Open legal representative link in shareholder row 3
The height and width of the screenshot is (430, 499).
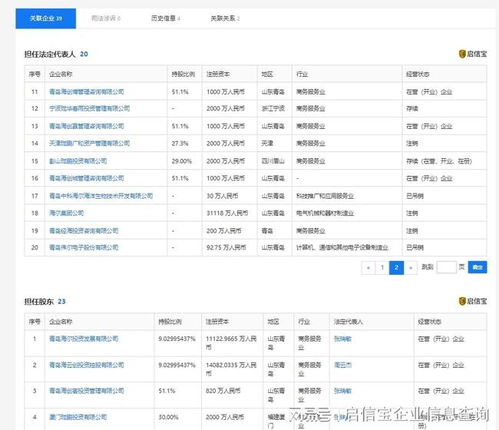[x=343, y=391]
